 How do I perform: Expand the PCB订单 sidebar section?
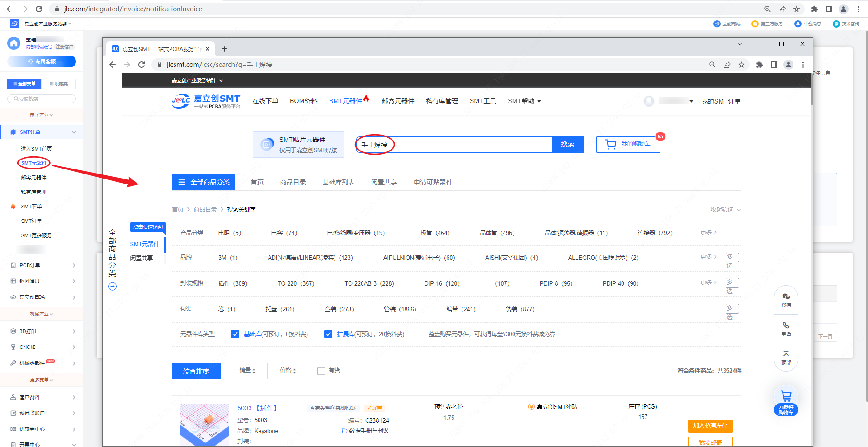(42, 265)
